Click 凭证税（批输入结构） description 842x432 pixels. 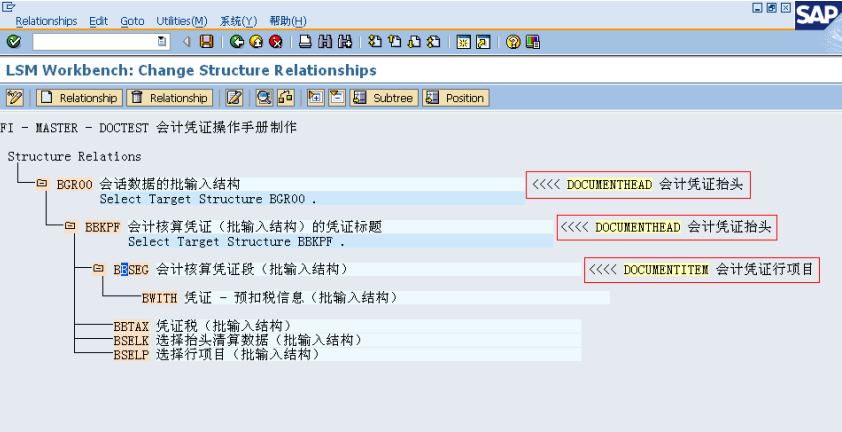pos(224,326)
